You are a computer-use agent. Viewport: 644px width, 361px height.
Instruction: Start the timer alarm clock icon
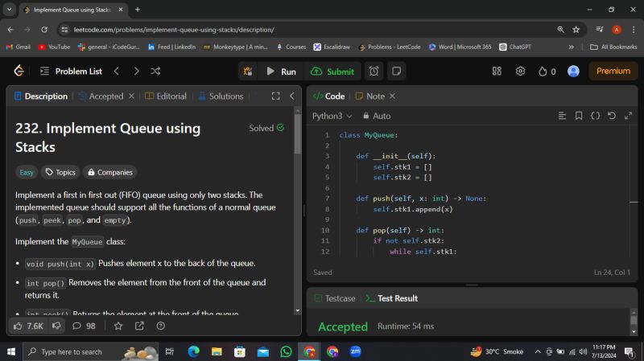coord(374,72)
